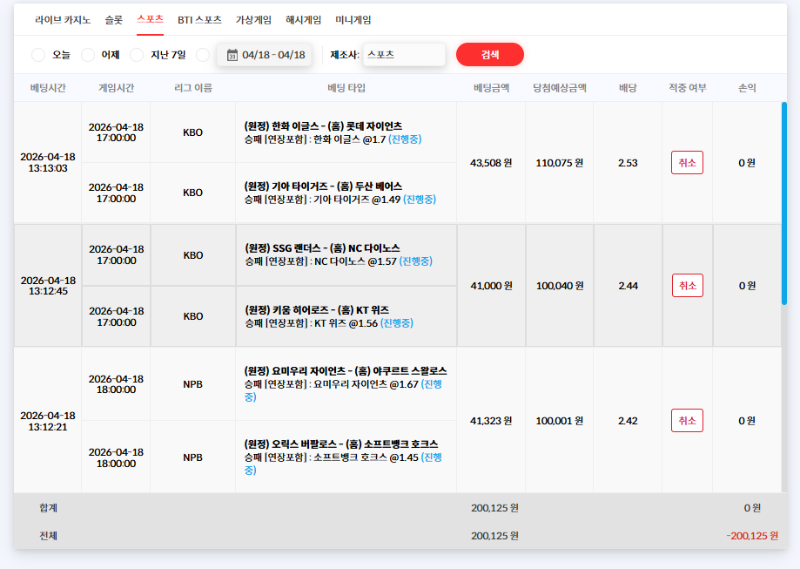This screenshot has height=569, width=800.
Task: Choose the 지난 7일 radio filter
Action: coord(137,55)
